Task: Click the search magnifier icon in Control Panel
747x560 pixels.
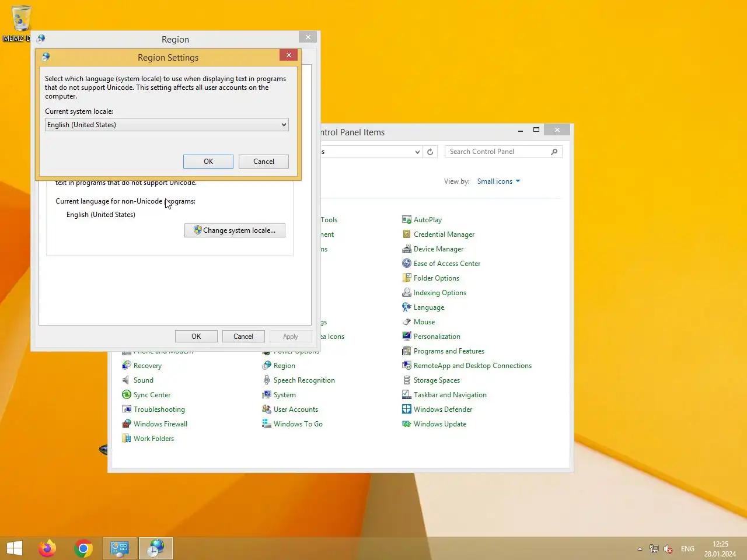Action: pos(554,152)
